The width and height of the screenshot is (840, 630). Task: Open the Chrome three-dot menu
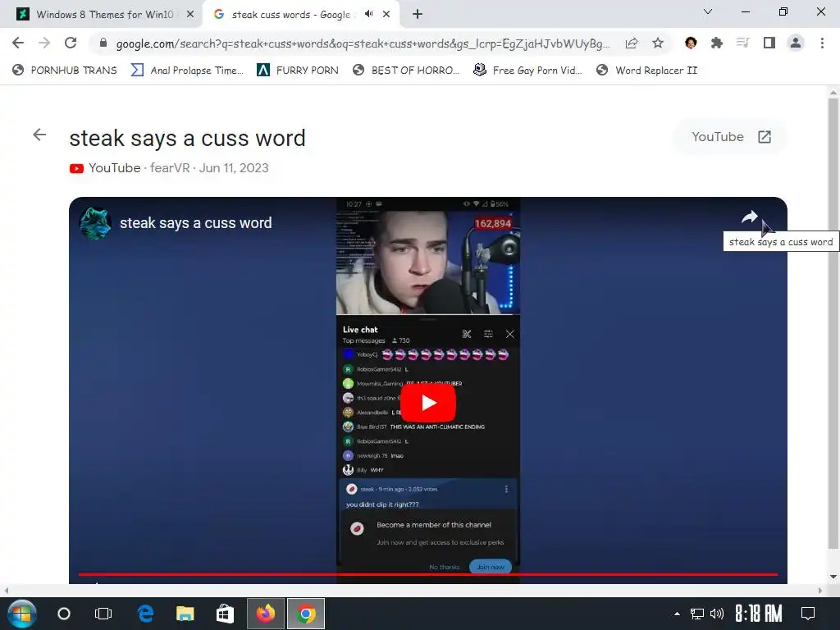click(822, 43)
